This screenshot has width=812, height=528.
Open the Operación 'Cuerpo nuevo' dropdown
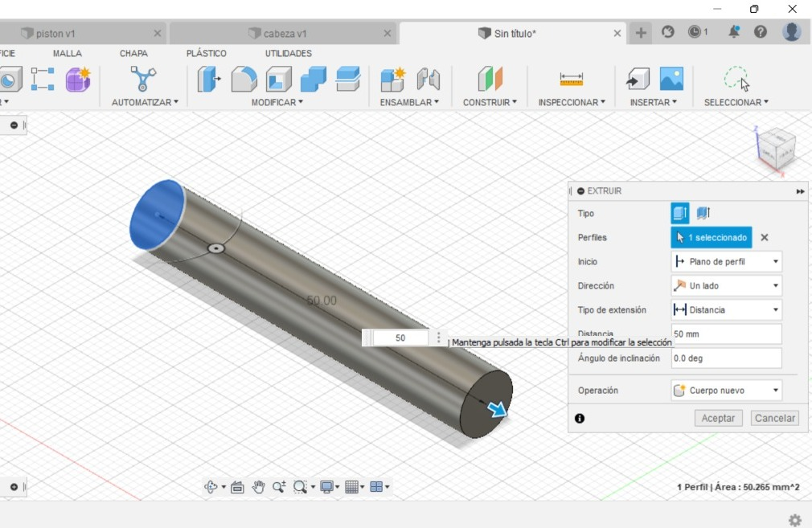727,391
